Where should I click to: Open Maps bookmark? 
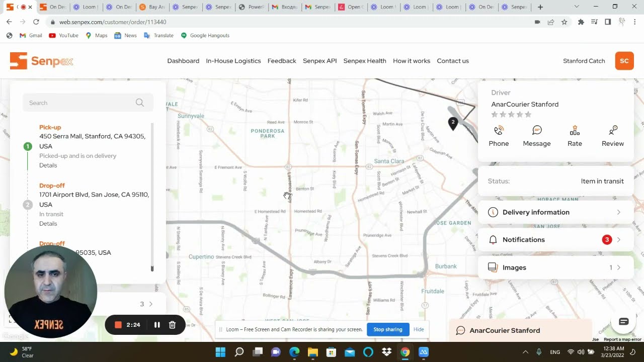coord(97,35)
